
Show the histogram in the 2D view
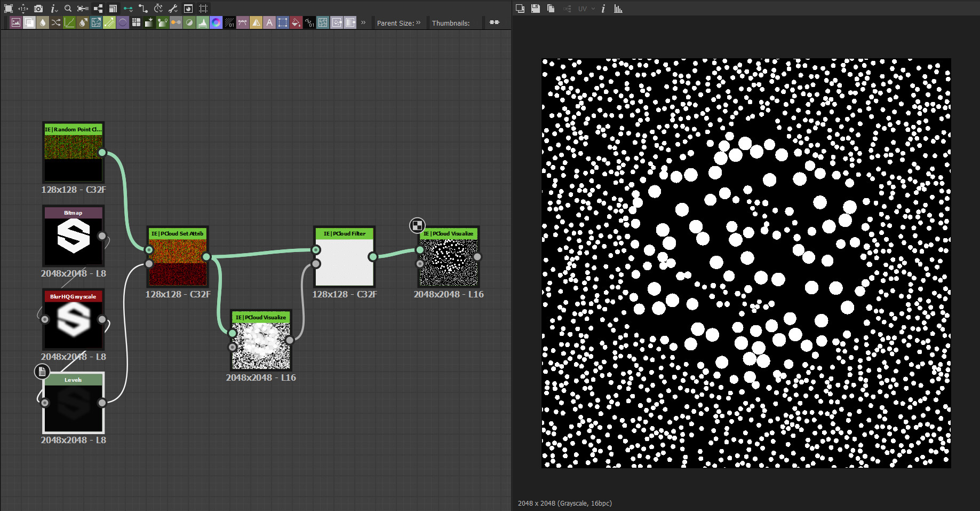point(618,9)
